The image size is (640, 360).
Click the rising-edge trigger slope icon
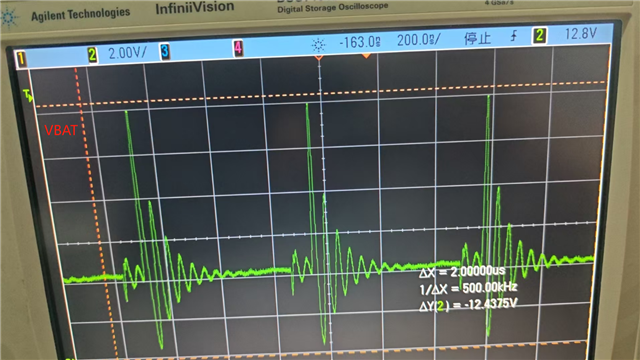click(x=514, y=36)
